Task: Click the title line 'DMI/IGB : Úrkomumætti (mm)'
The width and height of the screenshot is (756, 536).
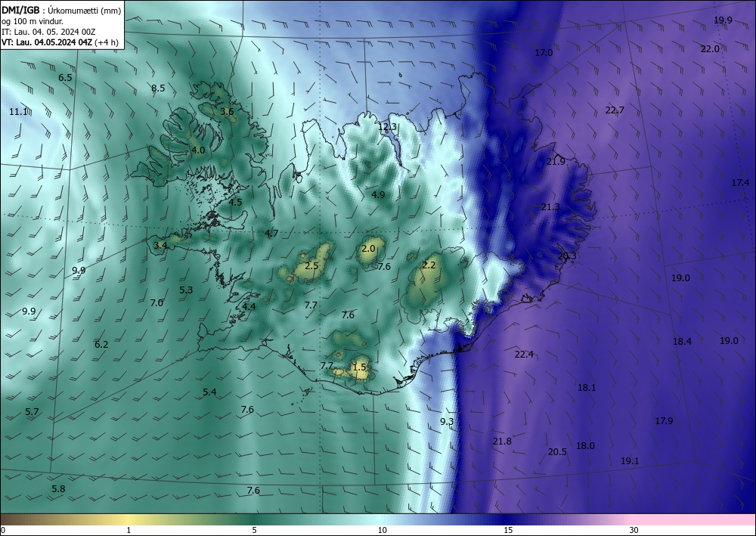Action: tap(61, 10)
